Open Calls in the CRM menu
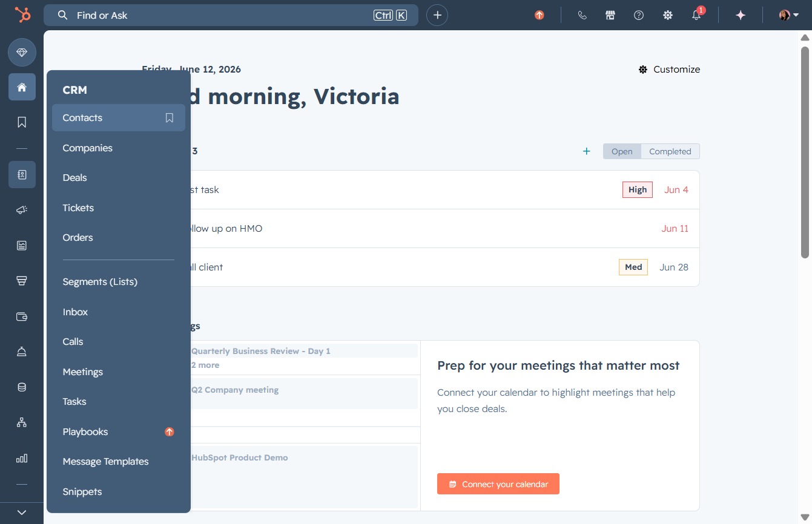 (119, 341)
